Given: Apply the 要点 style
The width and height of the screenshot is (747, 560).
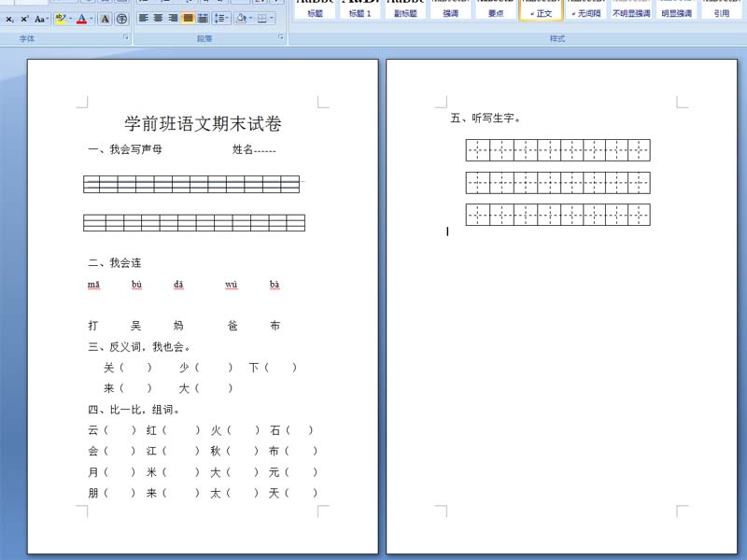Looking at the screenshot, I should click(x=496, y=9).
